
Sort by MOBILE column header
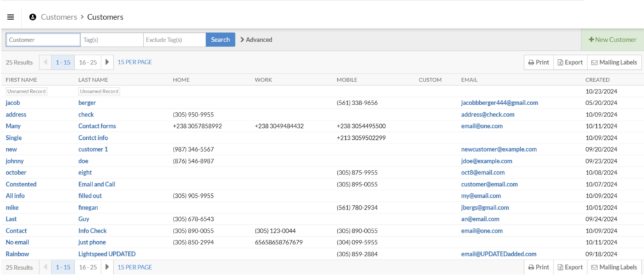(x=347, y=80)
